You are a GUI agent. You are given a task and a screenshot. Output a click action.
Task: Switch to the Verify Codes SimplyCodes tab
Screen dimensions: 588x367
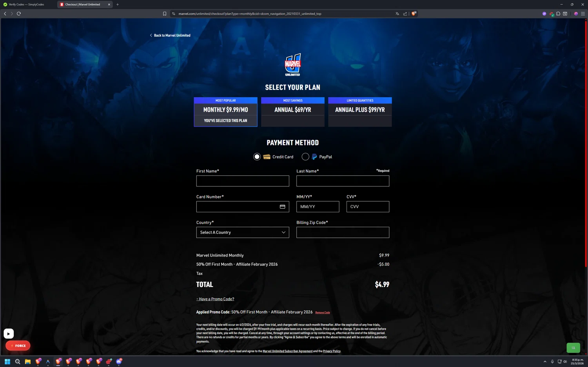pos(27,4)
